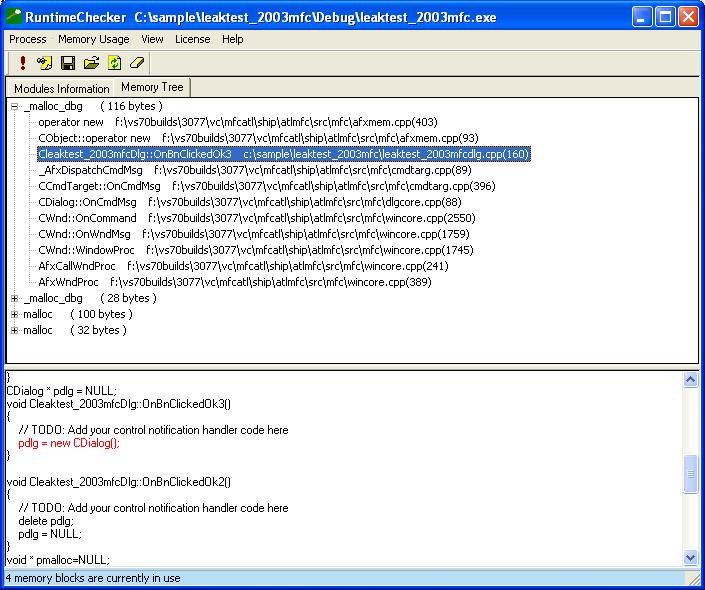Click the source pane scroll up arrow
Image resolution: width=705 pixels, height=590 pixels.
(x=690, y=380)
